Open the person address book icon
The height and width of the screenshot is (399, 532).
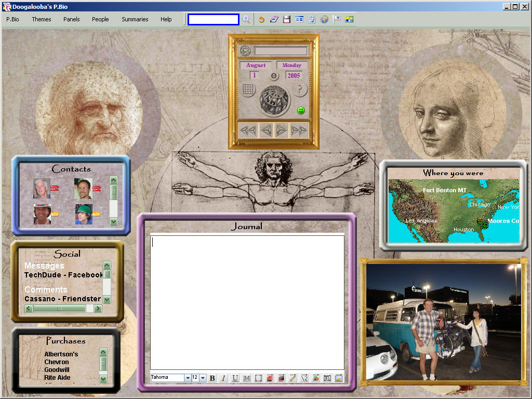(274, 19)
